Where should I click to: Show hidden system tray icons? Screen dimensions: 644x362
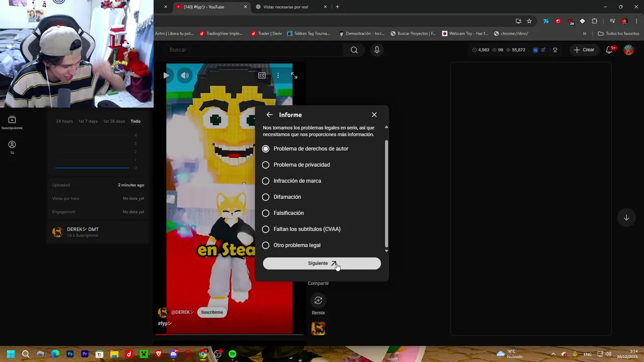[553, 354]
